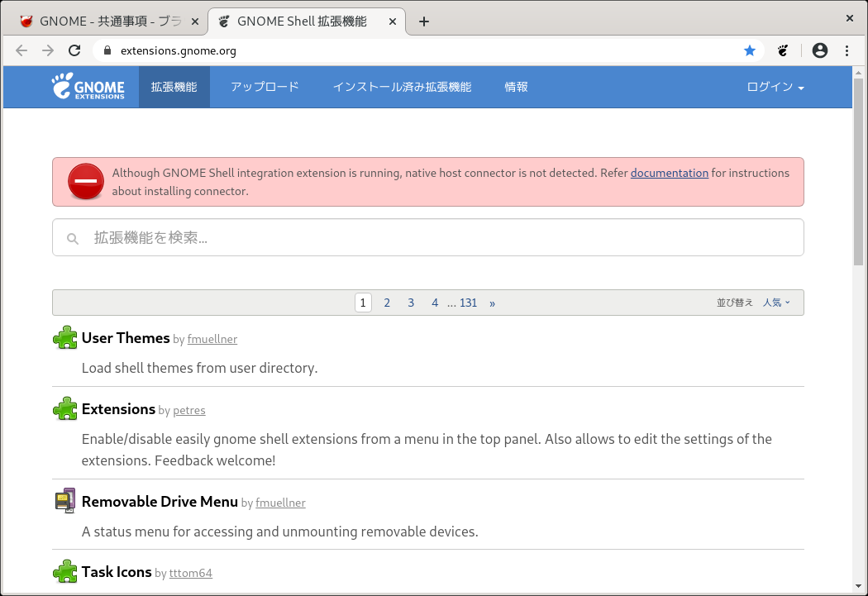Expand the ログイン dropdown

pos(775,87)
